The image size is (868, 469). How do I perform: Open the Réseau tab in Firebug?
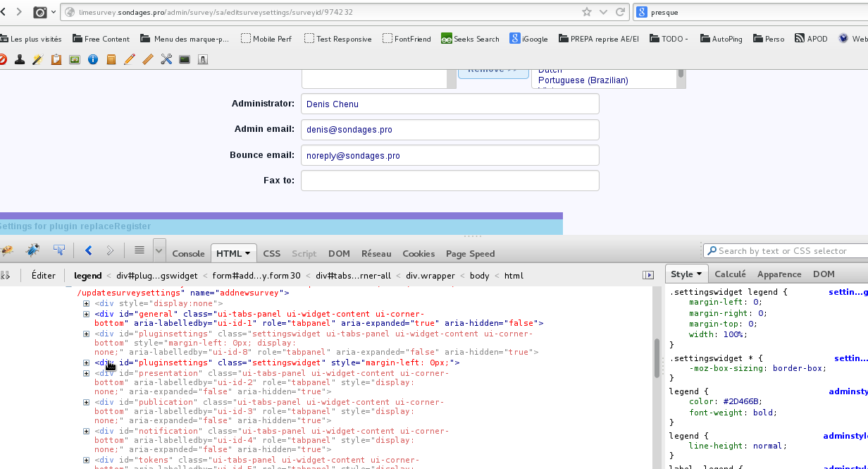[x=376, y=254]
